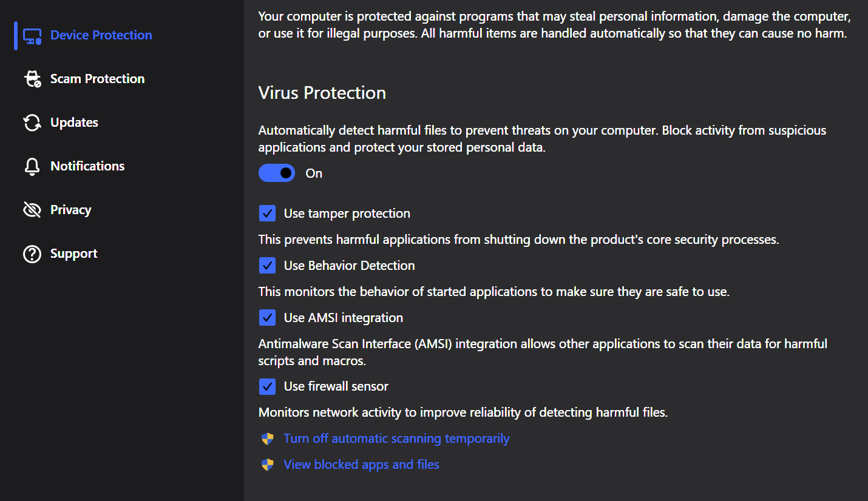Click the Scam Protection spy icon
The image size is (868, 501).
(32, 79)
